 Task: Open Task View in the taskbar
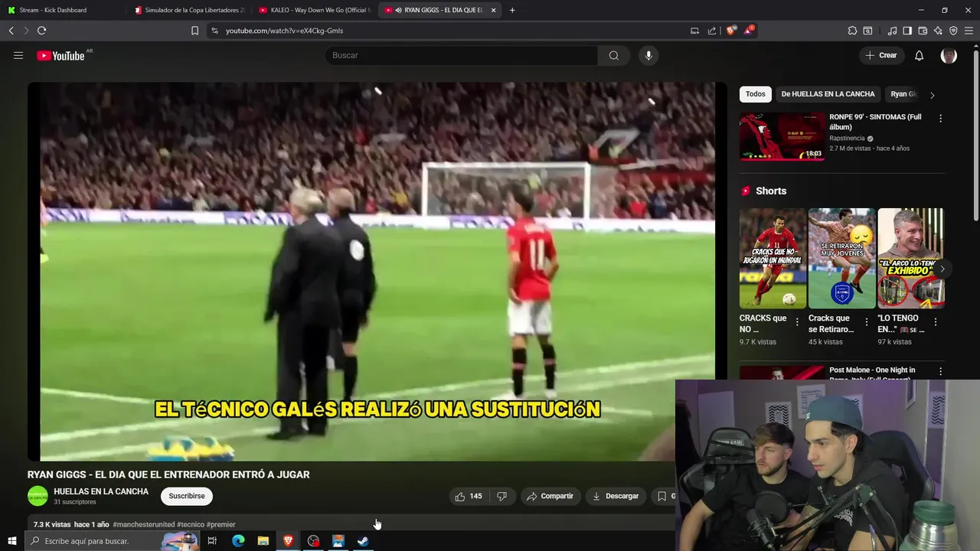[x=212, y=541]
